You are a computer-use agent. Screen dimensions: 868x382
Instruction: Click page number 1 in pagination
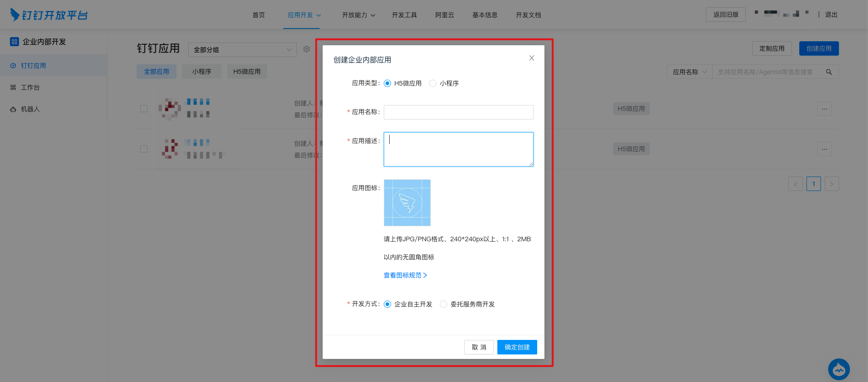point(814,184)
